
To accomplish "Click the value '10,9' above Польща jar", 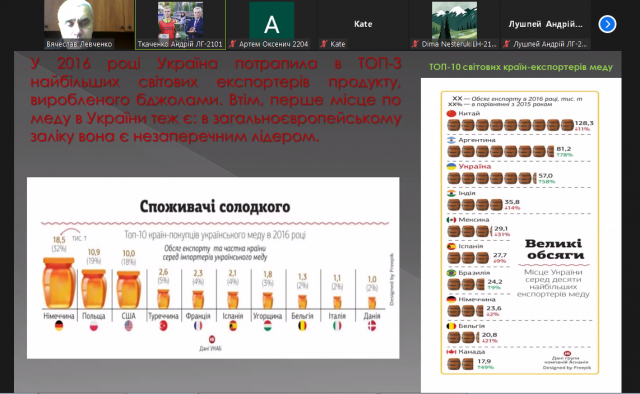I will 94,252.
